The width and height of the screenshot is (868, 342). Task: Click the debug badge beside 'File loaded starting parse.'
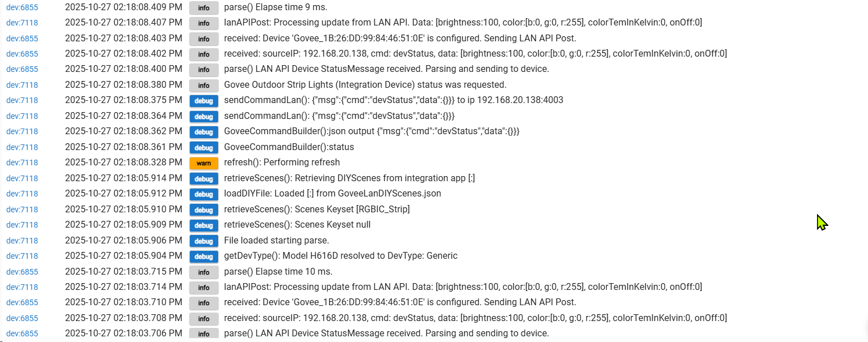point(203,241)
